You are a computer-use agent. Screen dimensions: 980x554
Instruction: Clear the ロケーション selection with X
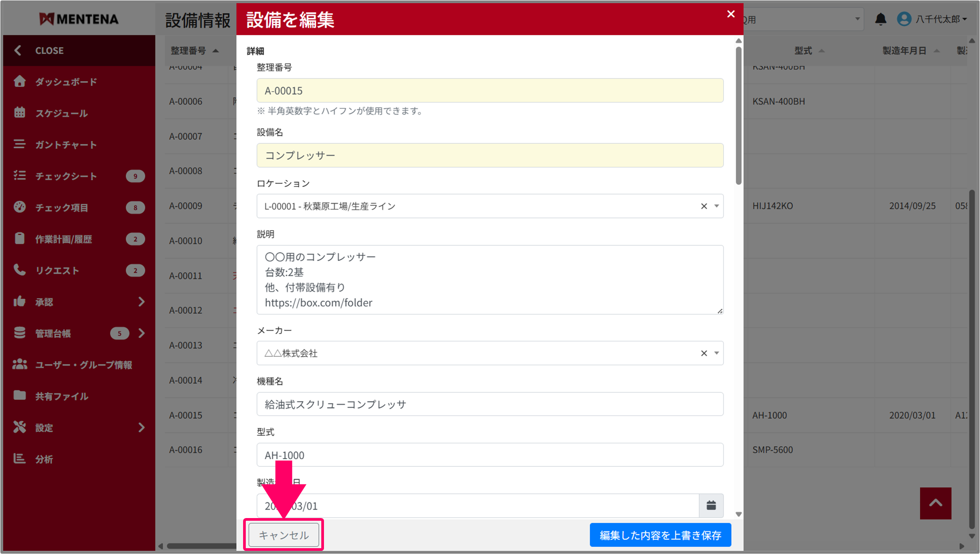click(x=704, y=206)
